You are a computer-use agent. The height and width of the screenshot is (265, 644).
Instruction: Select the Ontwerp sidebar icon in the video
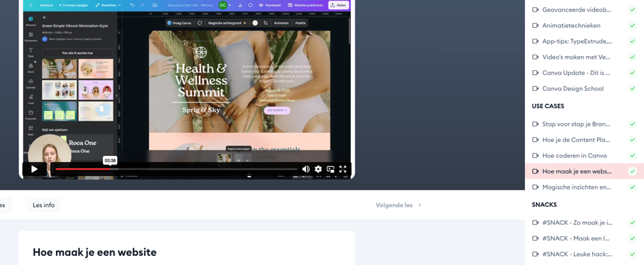coord(31,21)
